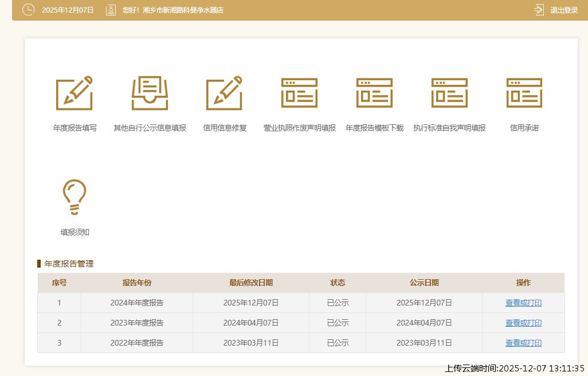Open 查看或打印 for the 2023 annual report
588x376 pixels.
pos(523,323)
